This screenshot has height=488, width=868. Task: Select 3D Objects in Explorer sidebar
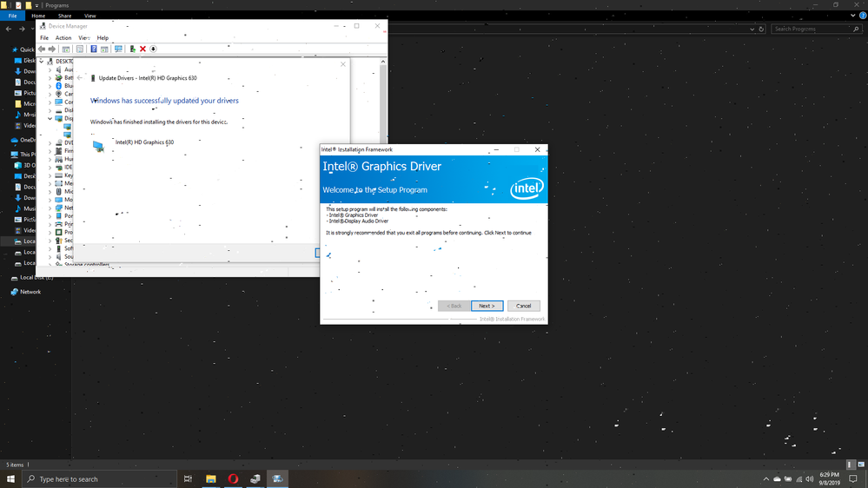point(25,165)
